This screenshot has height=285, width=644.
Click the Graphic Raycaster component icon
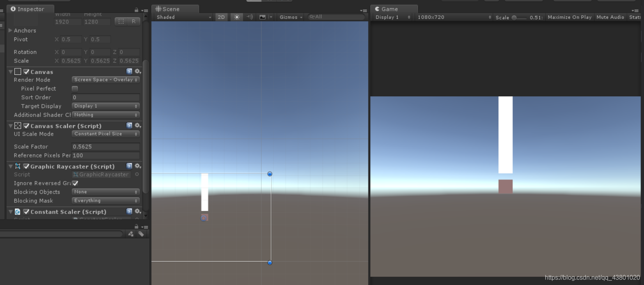(18, 166)
